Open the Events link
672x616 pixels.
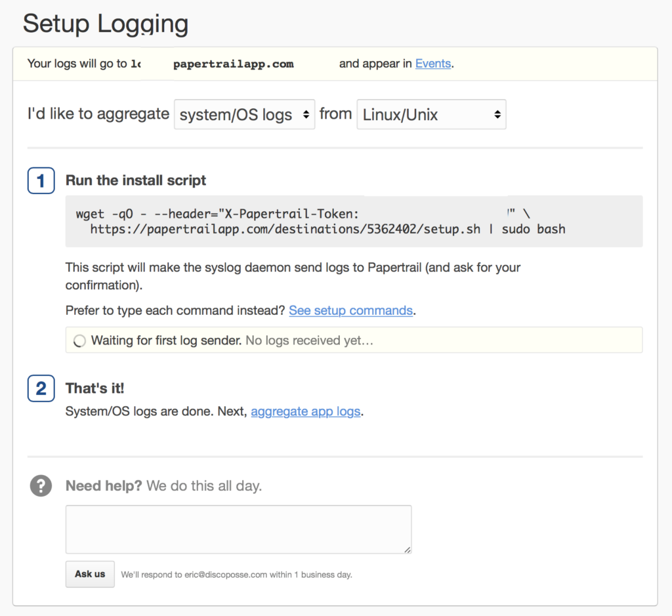click(433, 64)
